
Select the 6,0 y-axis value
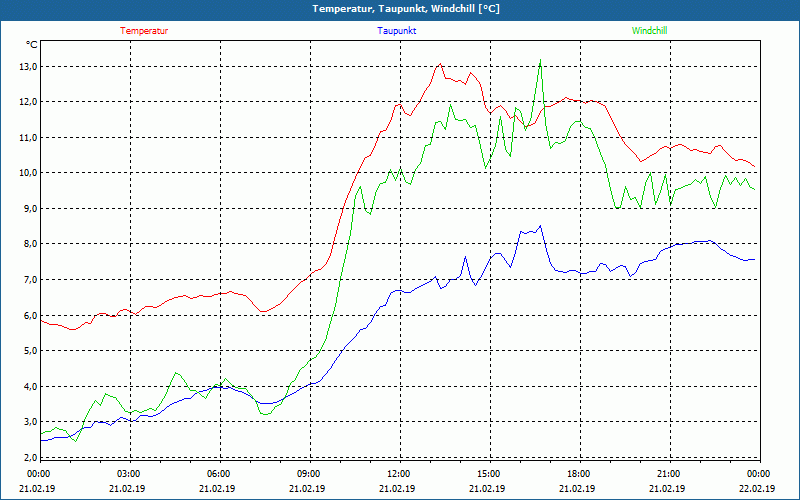(x=31, y=315)
